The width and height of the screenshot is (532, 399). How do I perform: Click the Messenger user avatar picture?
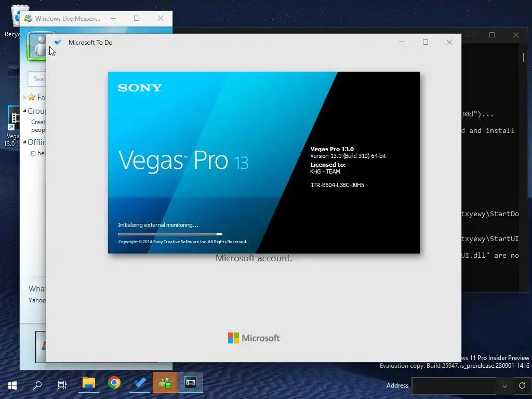(x=37, y=46)
